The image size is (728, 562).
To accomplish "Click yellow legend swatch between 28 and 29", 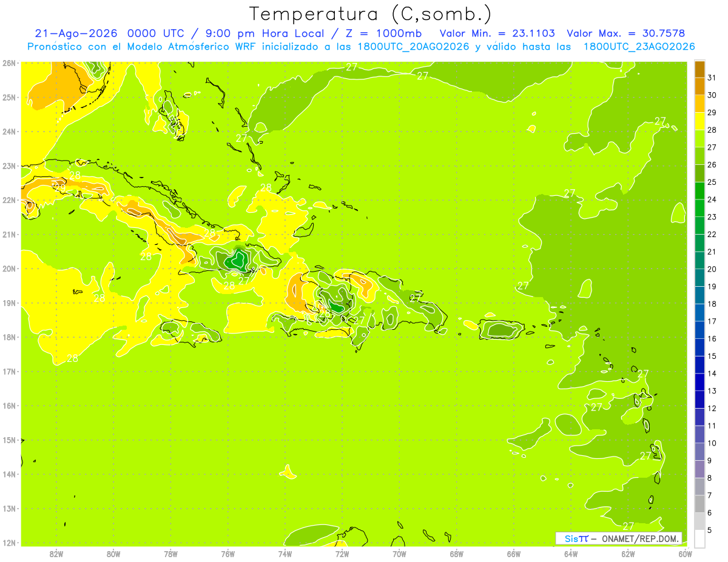I will click(699, 121).
